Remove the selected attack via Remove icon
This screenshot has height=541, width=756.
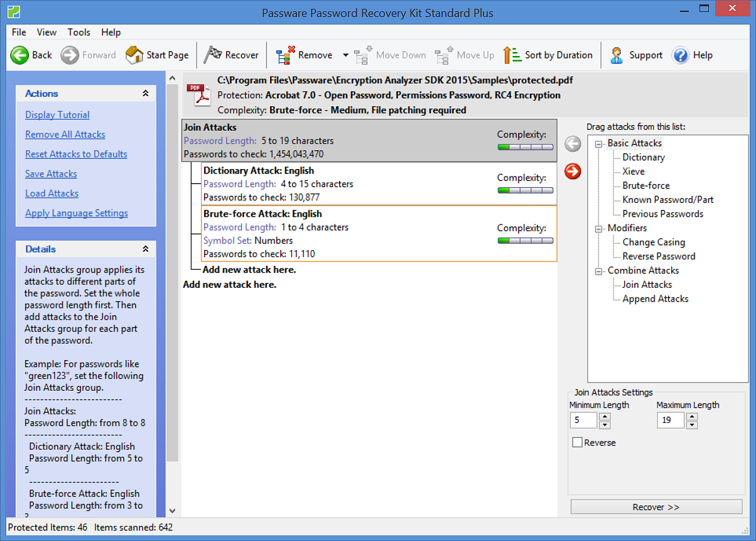(286, 55)
